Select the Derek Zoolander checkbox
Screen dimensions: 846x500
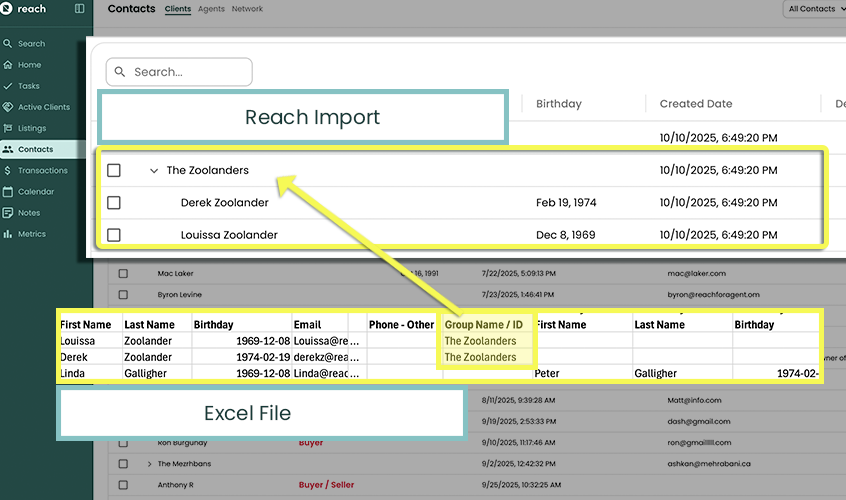[114, 203]
